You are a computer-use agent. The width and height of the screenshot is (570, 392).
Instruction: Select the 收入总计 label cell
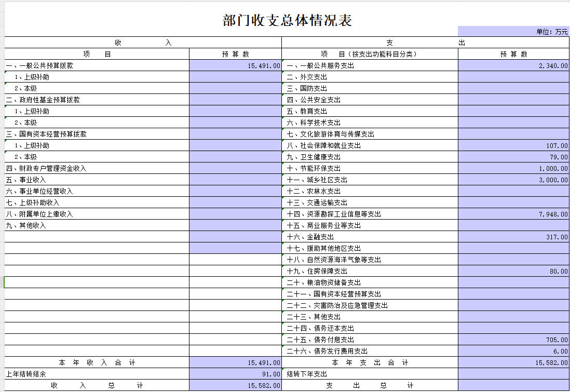[97, 385]
